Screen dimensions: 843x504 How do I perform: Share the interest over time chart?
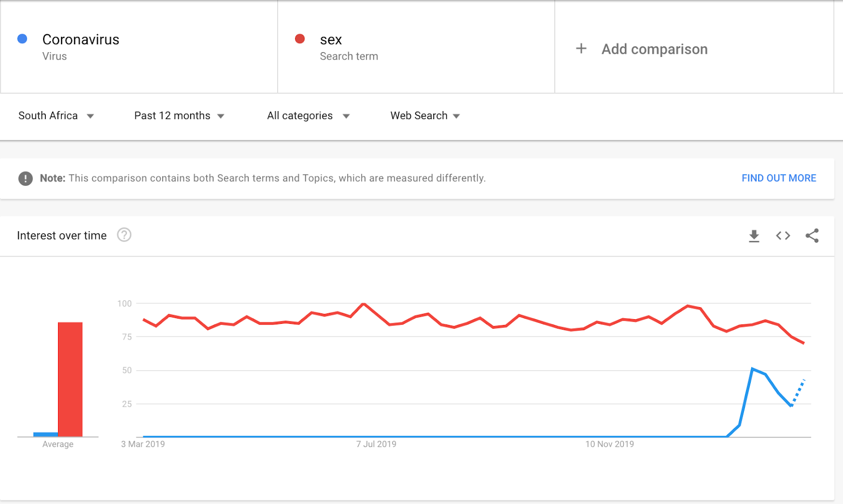point(812,236)
